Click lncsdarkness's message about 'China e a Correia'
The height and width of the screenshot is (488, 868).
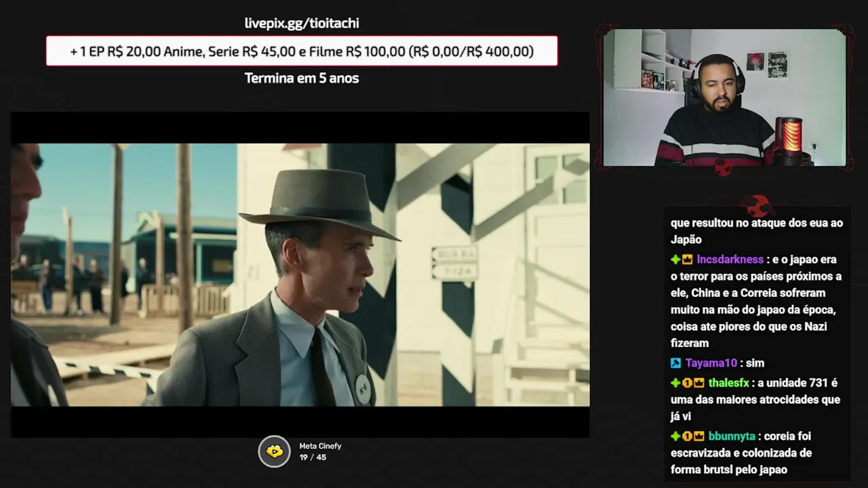756,301
